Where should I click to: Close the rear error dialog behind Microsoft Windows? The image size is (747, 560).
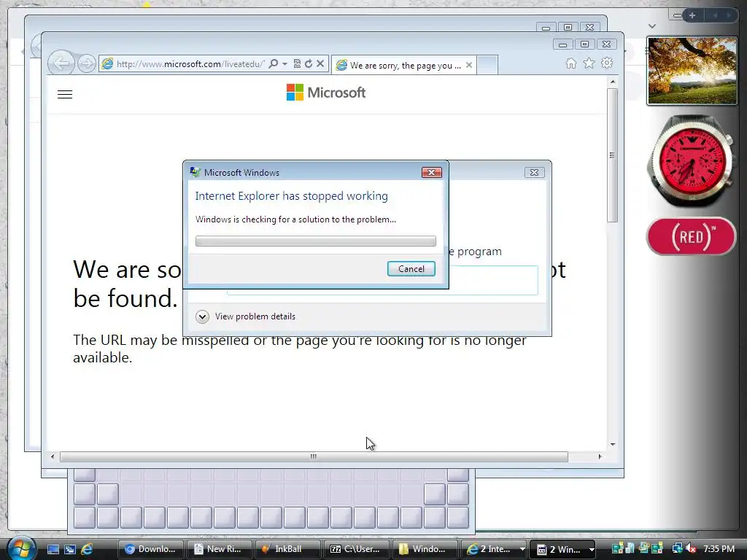(534, 172)
